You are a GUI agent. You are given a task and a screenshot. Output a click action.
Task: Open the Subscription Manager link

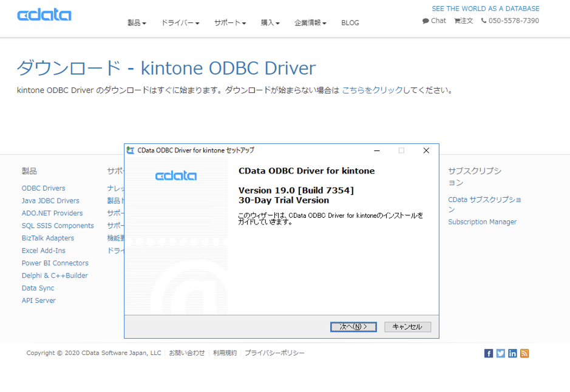482,221
